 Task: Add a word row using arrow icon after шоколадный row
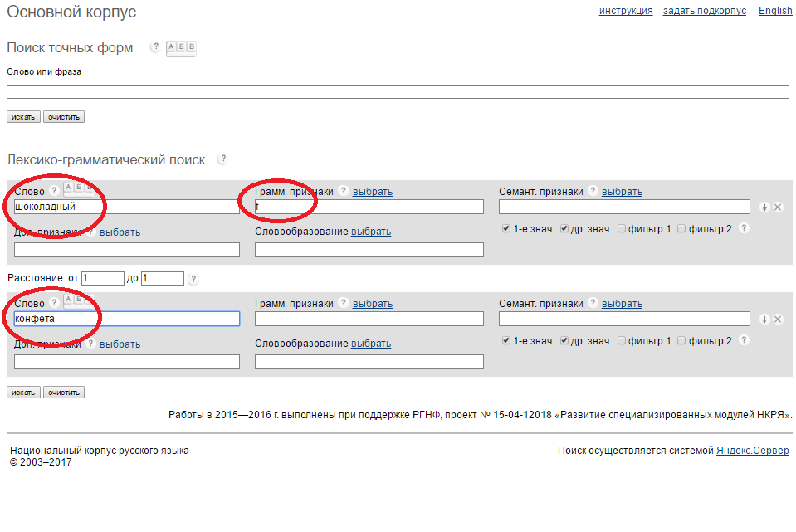pos(764,207)
